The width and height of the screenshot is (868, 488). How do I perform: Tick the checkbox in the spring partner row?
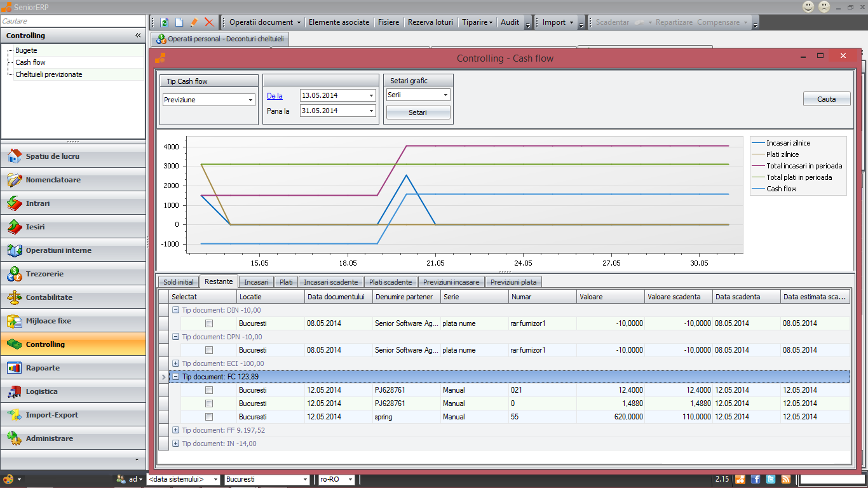point(209,417)
